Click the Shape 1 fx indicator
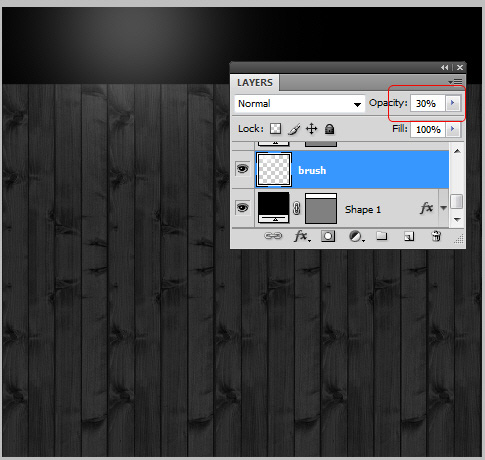This screenshot has height=460, width=485. (427, 208)
